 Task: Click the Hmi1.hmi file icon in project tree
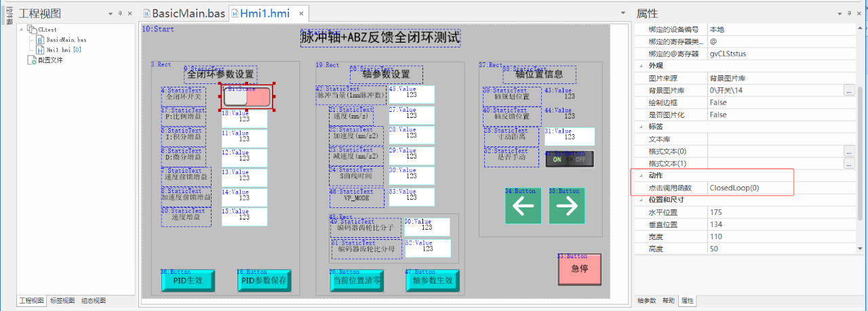click(40, 49)
